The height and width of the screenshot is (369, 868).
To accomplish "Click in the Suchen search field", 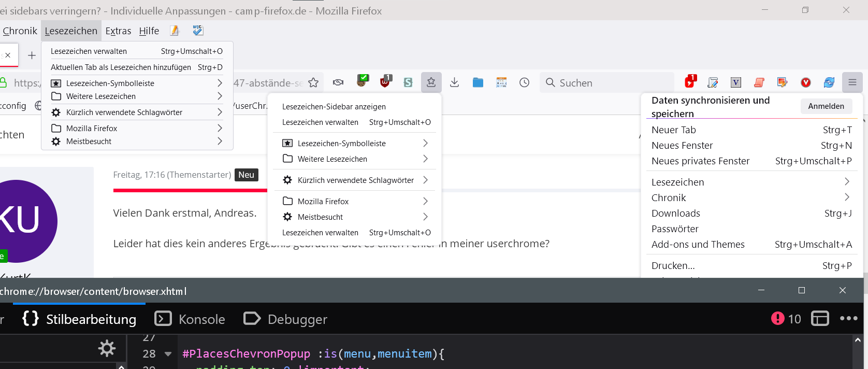I will (x=611, y=83).
